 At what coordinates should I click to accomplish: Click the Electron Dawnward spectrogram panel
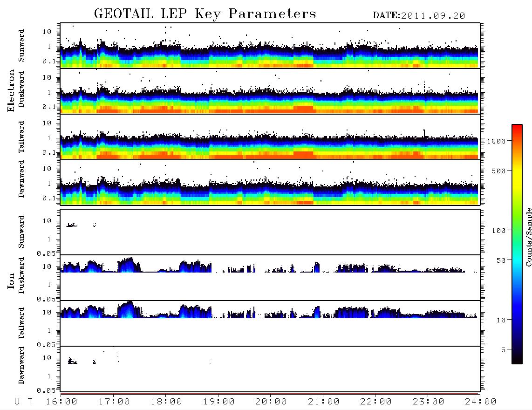tap(270, 182)
